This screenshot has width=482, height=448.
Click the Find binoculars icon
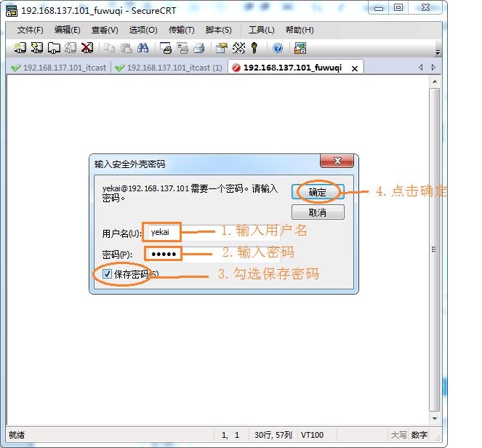[142, 48]
